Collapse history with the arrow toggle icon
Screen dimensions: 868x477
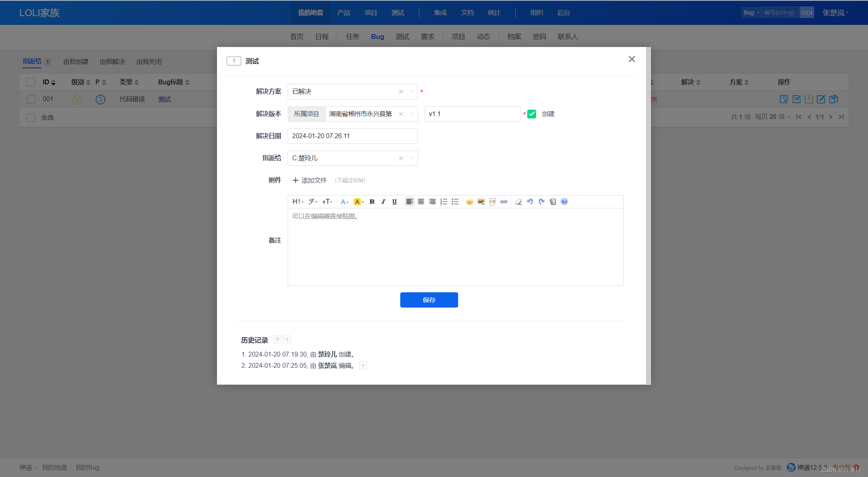point(277,340)
